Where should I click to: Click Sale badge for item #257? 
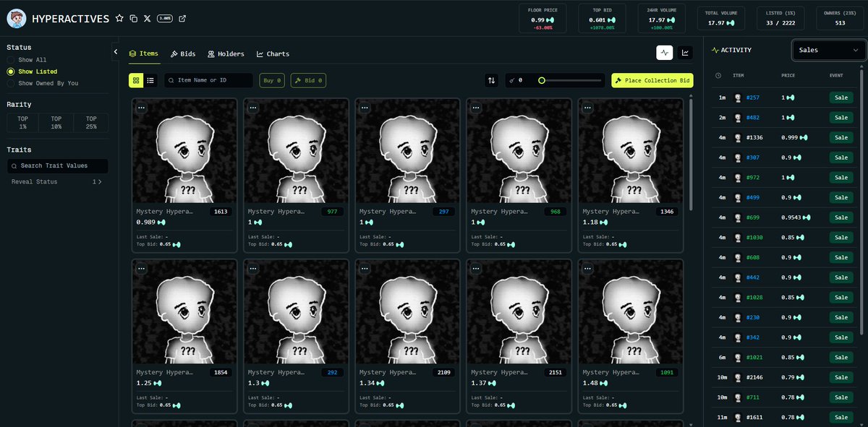pyautogui.click(x=841, y=97)
